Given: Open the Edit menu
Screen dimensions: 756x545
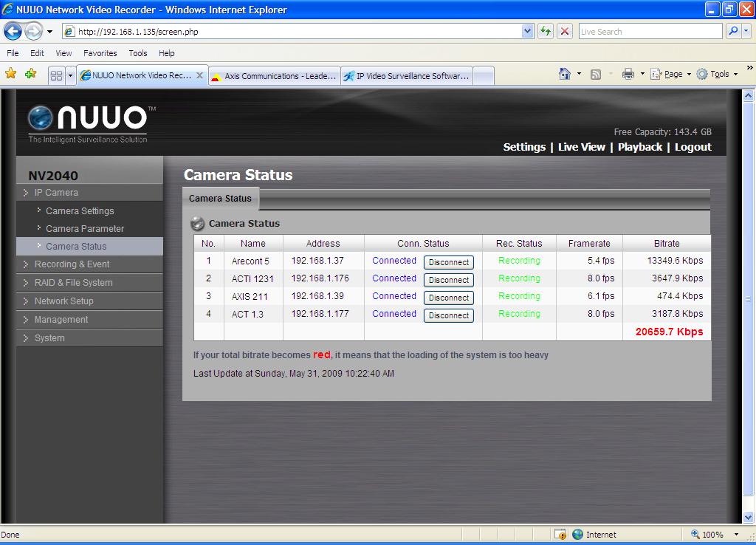Looking at the screenshot, I should tap(37, 53).
